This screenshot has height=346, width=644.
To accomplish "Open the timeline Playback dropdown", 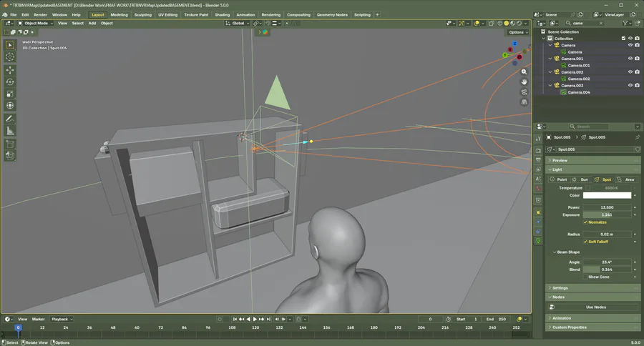I will point(62,320).
